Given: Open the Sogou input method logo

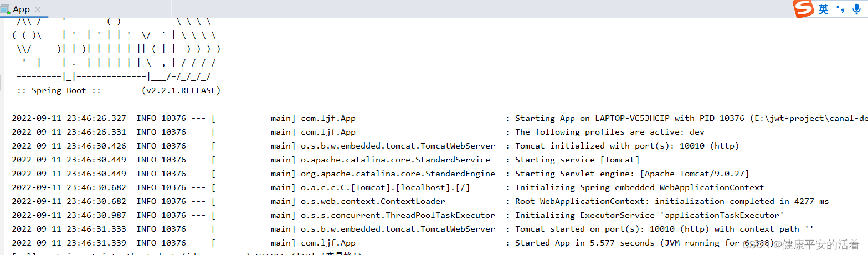Looking at the screenshot, I should pos(803,9).
